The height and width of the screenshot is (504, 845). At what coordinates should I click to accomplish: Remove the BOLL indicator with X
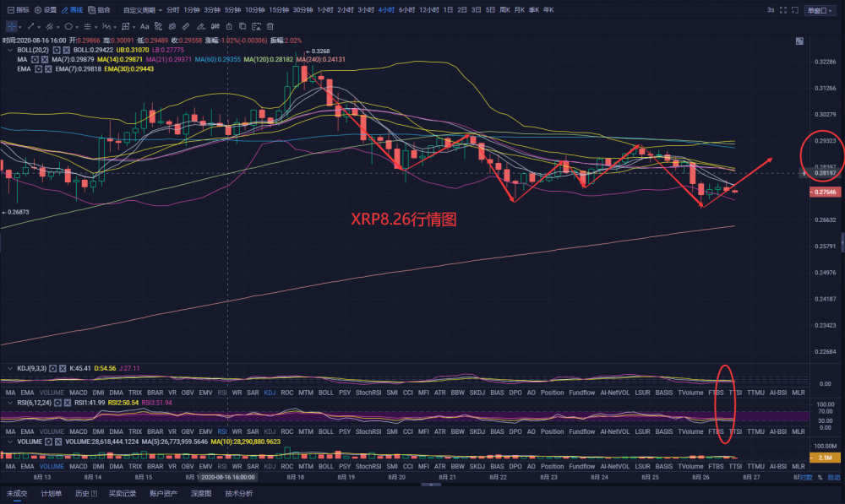[x=66, y=50]
